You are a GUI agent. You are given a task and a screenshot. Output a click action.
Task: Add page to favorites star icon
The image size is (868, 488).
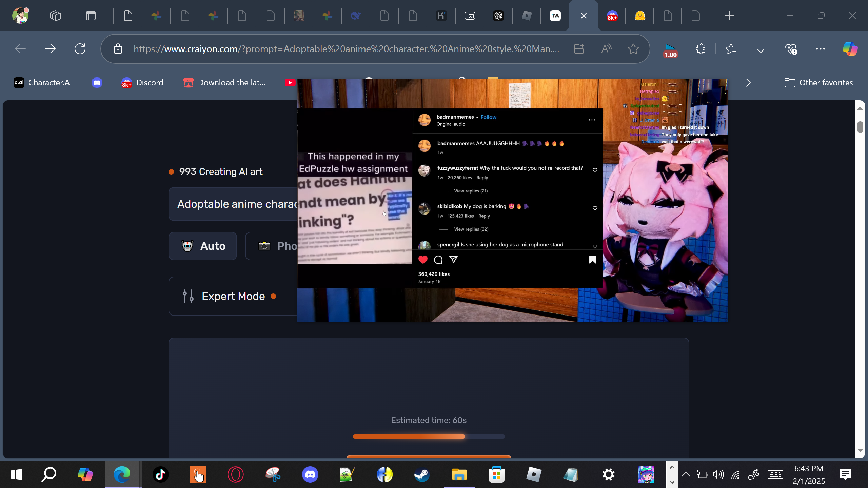pyautogui.click(x=633, y=49)
